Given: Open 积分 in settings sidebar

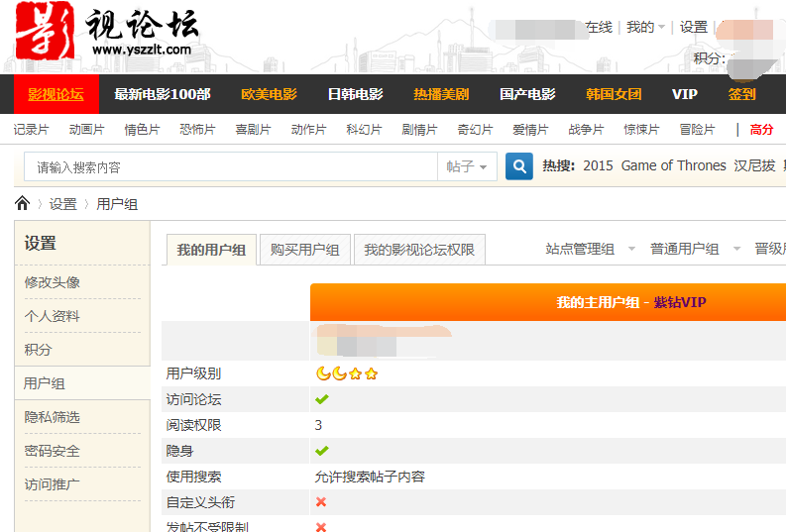Looking at the screenshot, I should pos(38,350).
